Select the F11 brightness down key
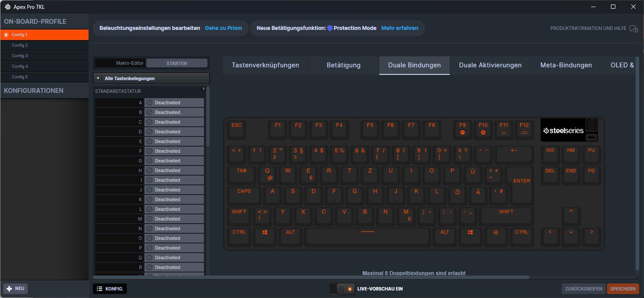This screenshot has height=298, width=644. click(x=503, y=128)
